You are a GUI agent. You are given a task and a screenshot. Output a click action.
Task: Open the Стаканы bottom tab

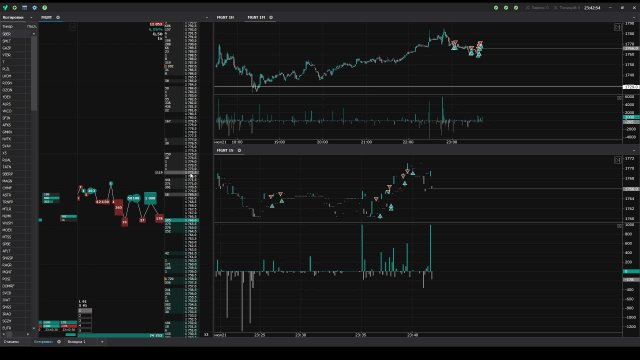coord(11,342)
